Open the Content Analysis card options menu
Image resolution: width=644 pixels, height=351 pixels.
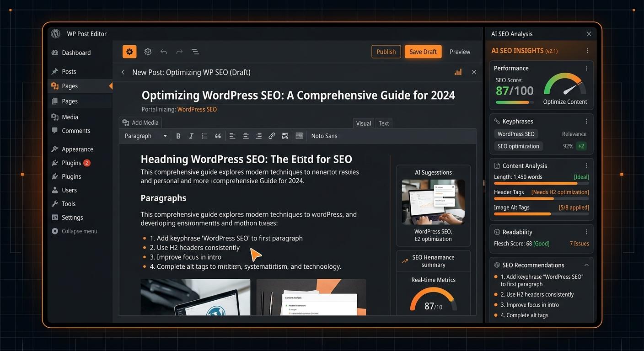[586, 166]
